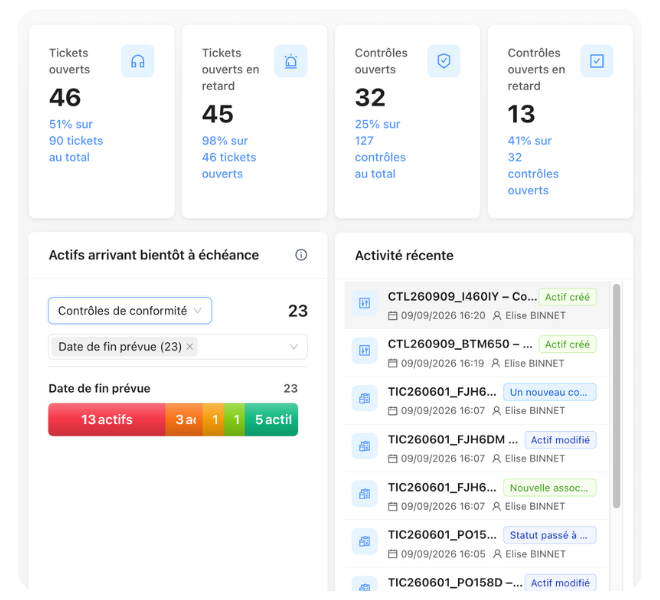
Task: Click the shield icon on Contrôles ouverts card
Action: tap(444, 61)
